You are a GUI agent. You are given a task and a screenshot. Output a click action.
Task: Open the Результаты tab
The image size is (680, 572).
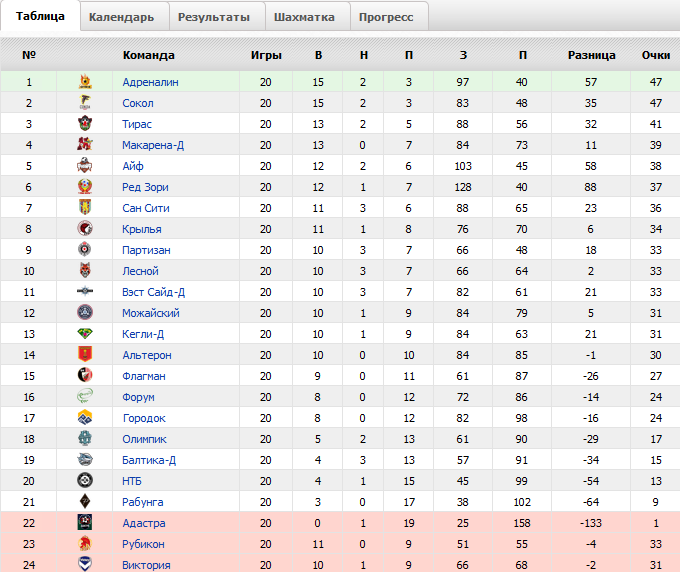pyautogui.click(x=214, y=17)
